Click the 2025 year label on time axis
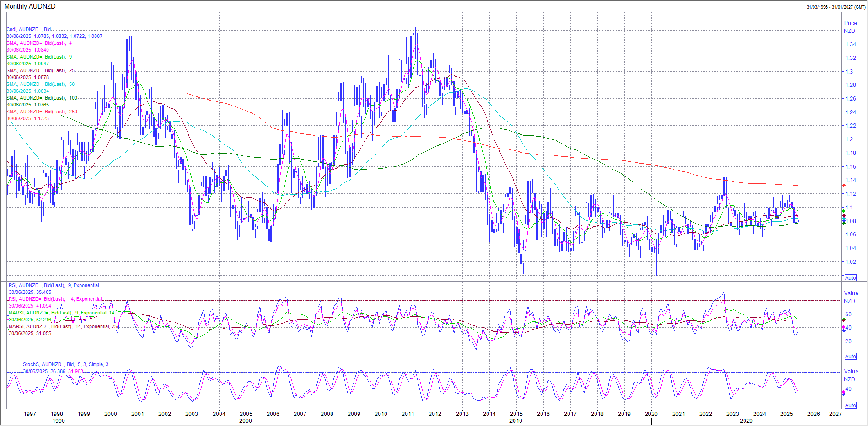868x426 pixels. (x=787, y=414)
